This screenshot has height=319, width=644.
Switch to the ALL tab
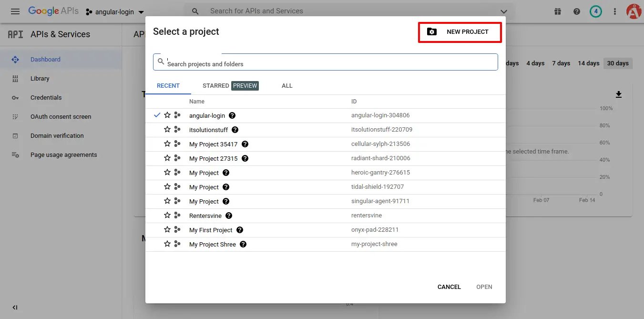point(287,86)
